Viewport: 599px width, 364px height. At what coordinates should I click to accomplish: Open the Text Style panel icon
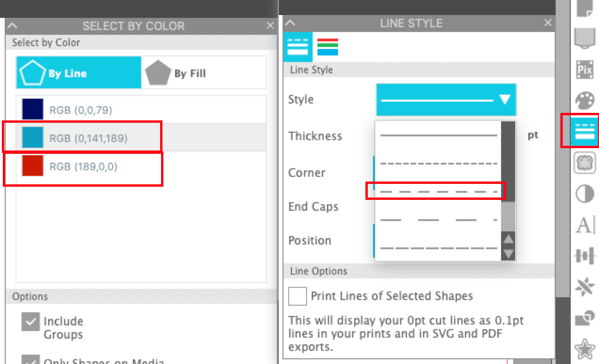(x=584, y=225)
